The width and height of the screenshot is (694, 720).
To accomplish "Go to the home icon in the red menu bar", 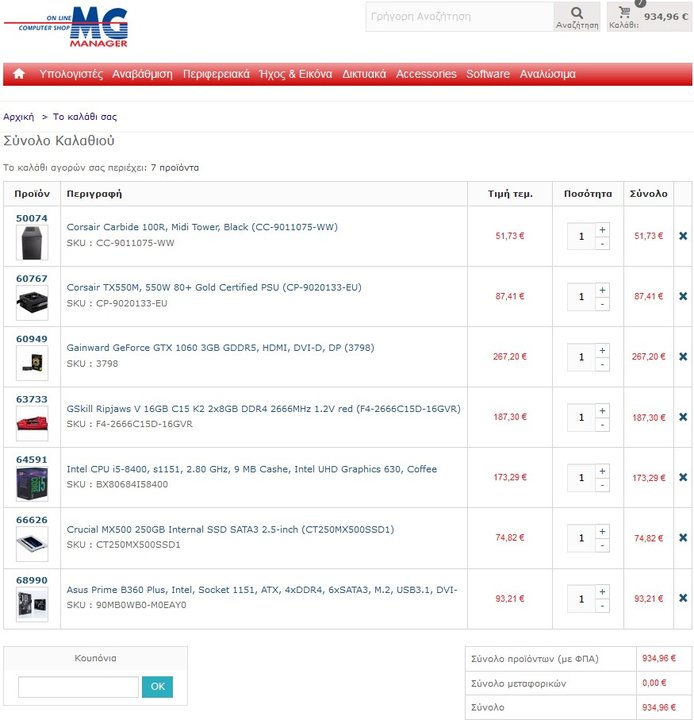I will 19,73.
